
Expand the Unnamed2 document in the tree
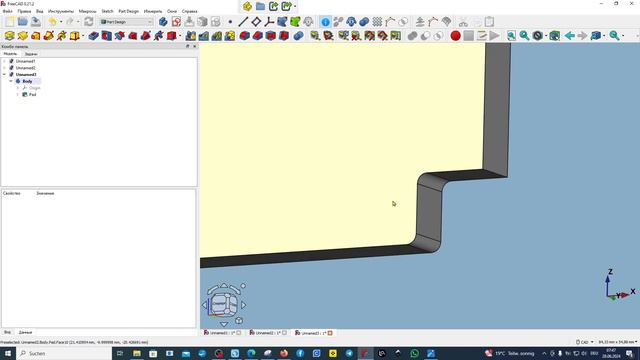click(4, 68)
